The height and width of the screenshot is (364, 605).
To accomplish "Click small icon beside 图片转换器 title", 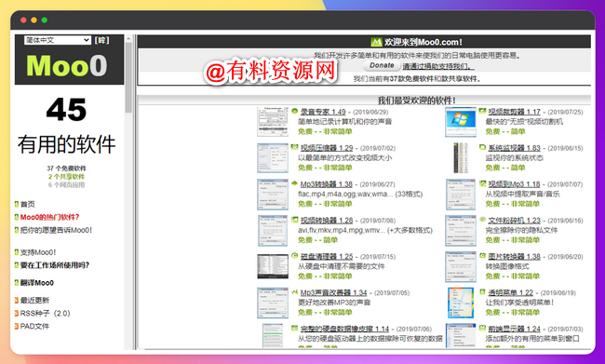I will coord(482,255).
